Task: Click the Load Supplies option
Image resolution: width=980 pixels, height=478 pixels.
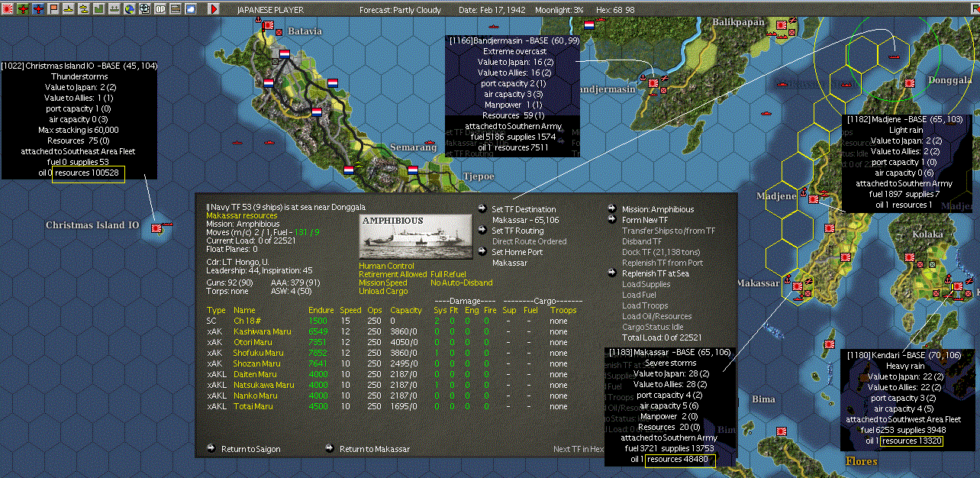Action: click(x=646, y=284)
